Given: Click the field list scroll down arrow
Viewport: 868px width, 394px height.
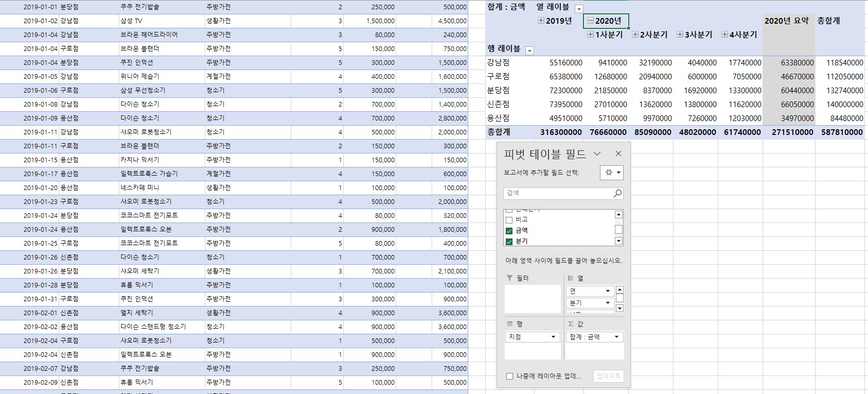Looking at the screenshot, I should [619, 241].
